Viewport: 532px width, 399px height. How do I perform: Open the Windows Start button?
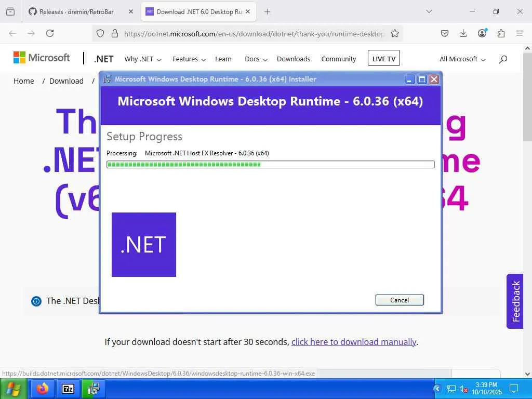pyautogui.click(x=14, y=389)
